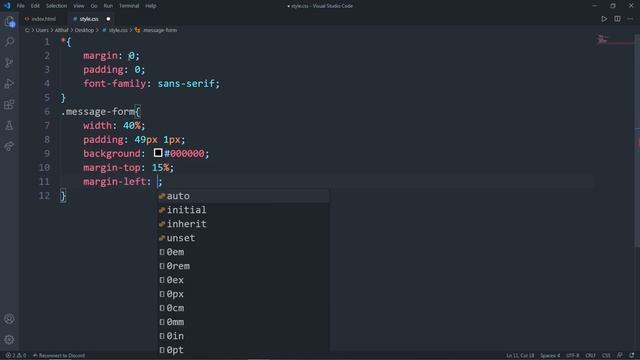The width and height of the screenshot is (640, 360).
Task: Open the Source Control view
Action: [x=9, y=62]
